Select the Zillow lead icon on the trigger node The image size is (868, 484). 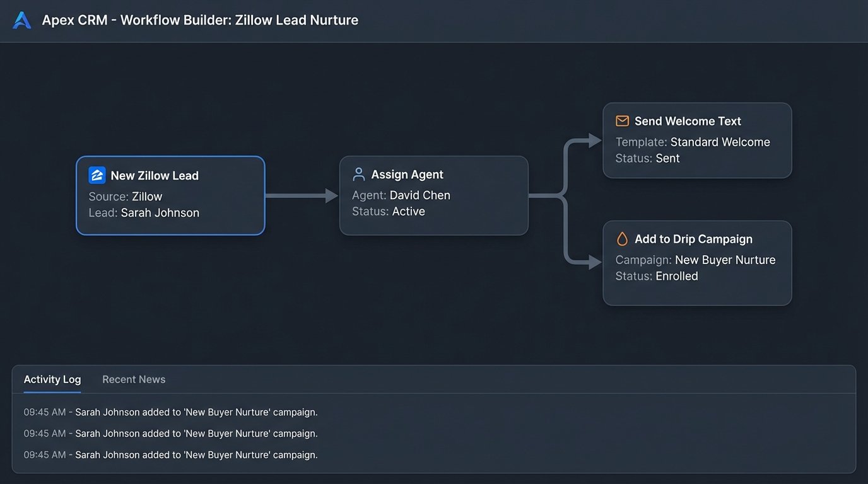[97, 175]
